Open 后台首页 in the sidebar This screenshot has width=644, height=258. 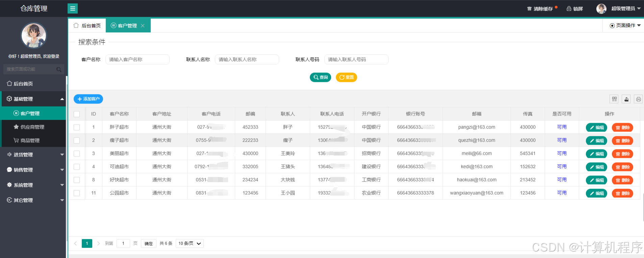point(33,84)
